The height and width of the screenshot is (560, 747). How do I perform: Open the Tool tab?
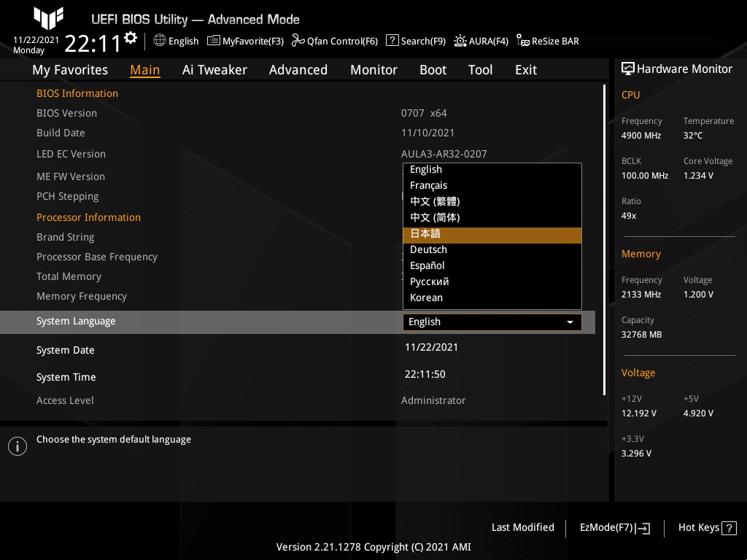[x=480, y=70]
